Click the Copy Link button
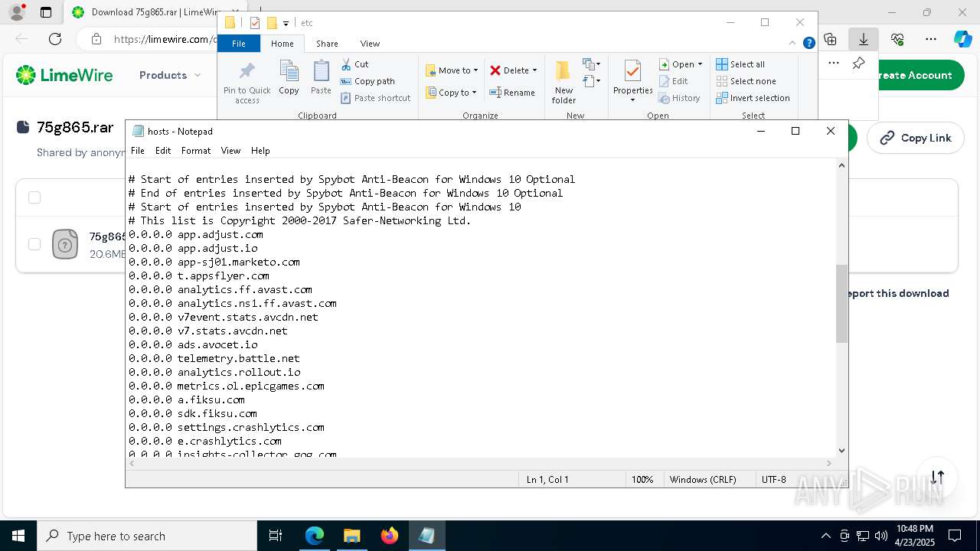980x551 pixels. click(916, 138)
